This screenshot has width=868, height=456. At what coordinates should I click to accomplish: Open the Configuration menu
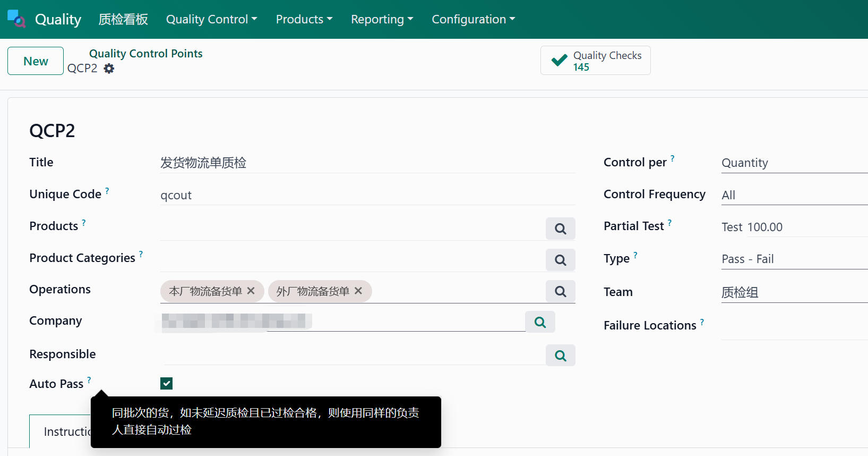(x=473, y=19)
